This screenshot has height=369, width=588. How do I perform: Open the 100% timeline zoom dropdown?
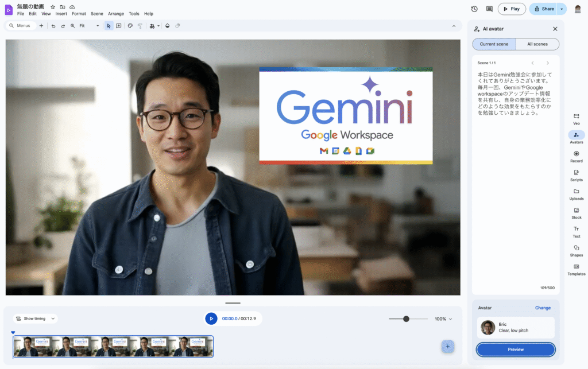coord(443,319)
